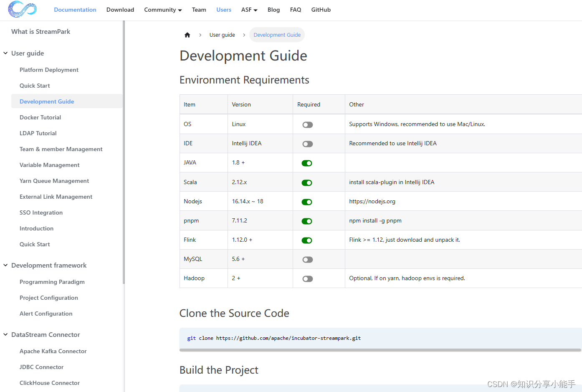Open the Download nav item
Image resolution: width=582 pixels, height=392 pixels.
point(120,10)
